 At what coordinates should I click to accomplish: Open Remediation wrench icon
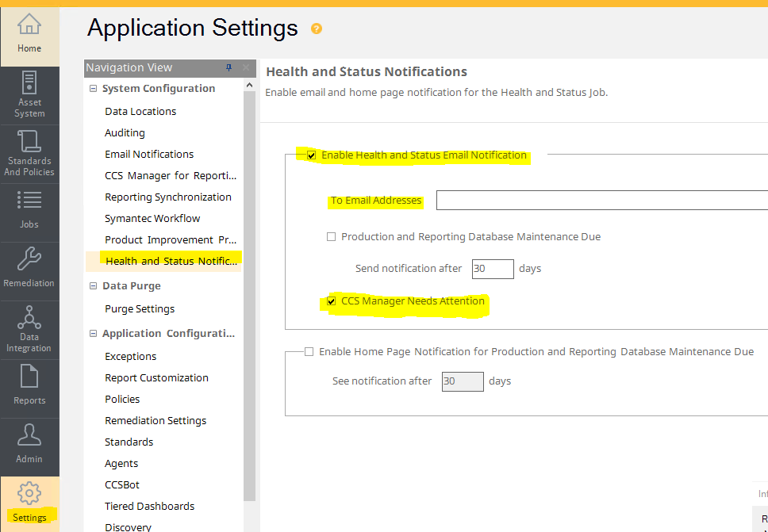pos(29,269)
